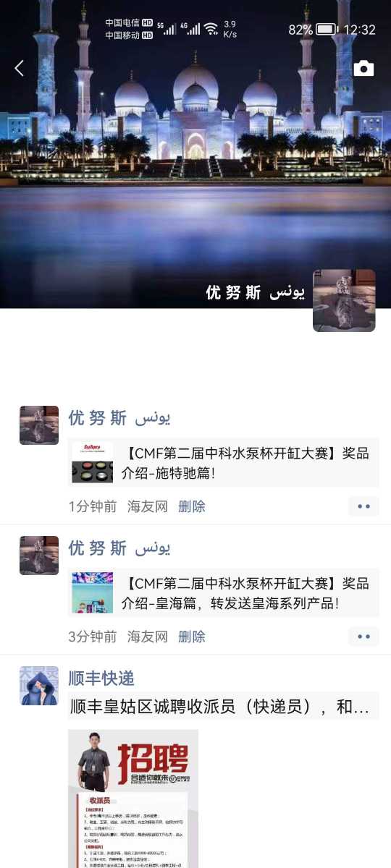Open the 皇海篇 prize article link

click(224, 593)
